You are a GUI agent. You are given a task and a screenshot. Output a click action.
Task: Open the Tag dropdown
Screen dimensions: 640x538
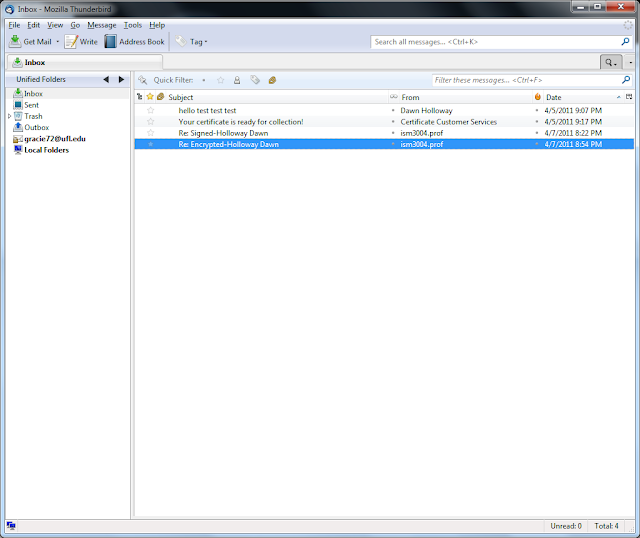coord(191,42)
